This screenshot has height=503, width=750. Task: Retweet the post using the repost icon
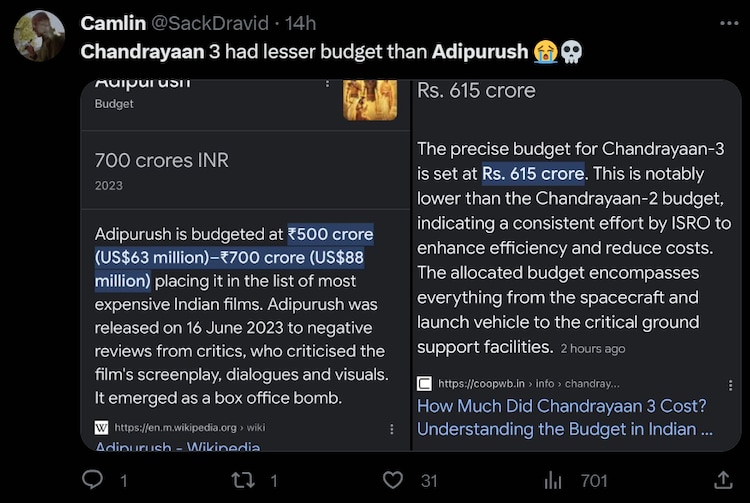tap(242, 481)
